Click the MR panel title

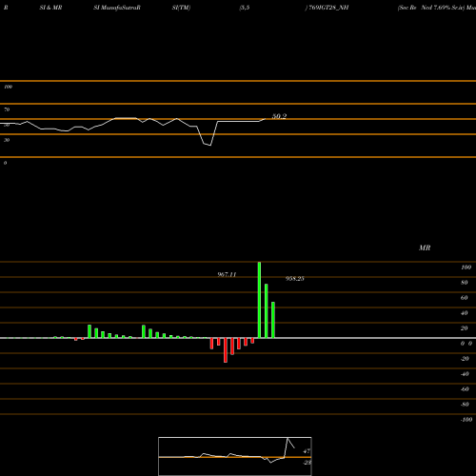tap(425, 248)
